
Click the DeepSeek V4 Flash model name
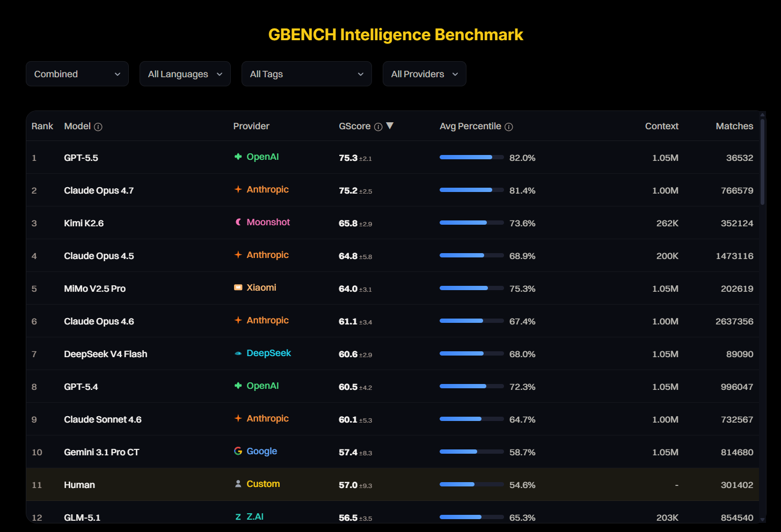[x=106, y=354]
